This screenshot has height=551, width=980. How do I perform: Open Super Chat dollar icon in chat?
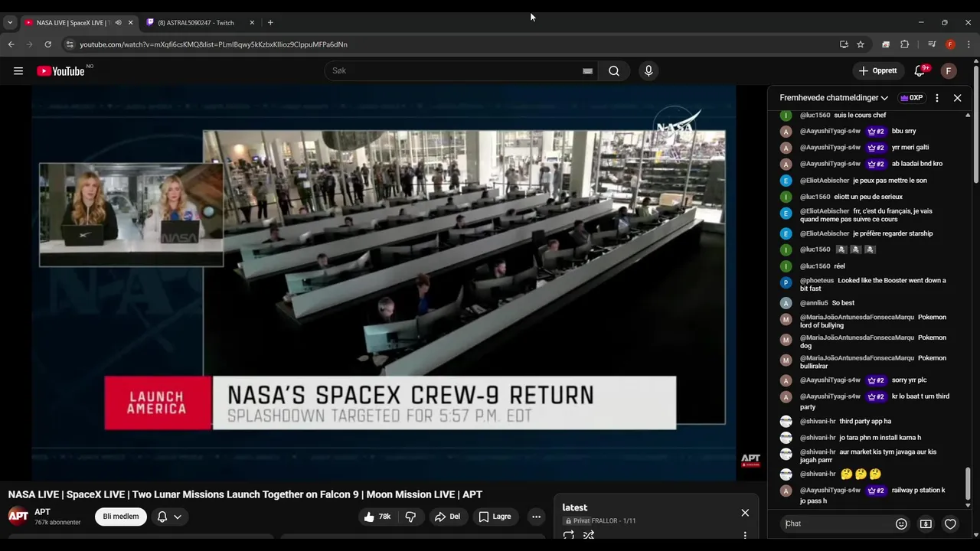coord(926,524)
